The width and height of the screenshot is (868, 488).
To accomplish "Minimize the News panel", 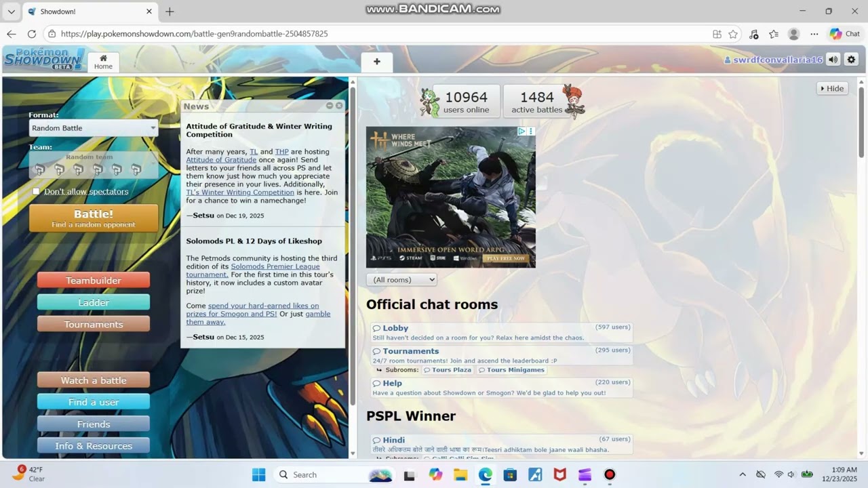I will coord(330,106).
